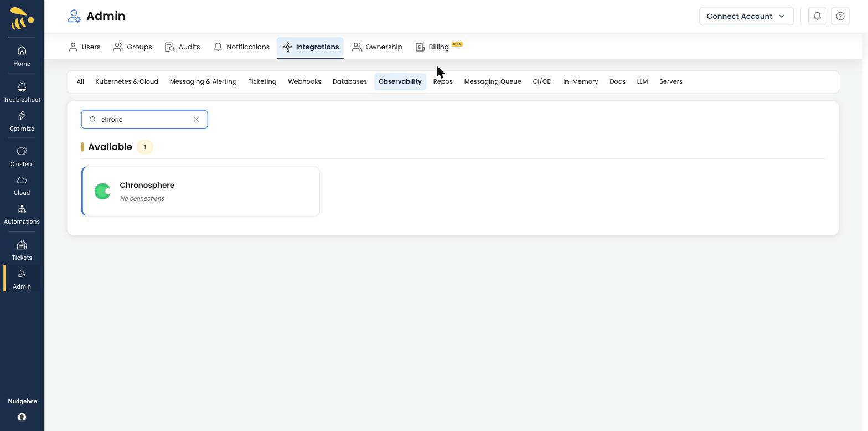
Task: Filter by Databases category
Action: 350,81
